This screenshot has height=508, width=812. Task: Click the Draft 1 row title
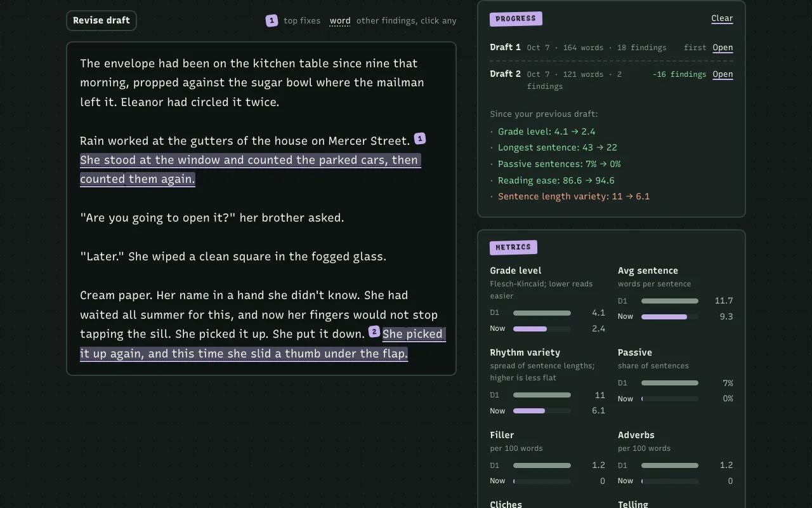506,47
